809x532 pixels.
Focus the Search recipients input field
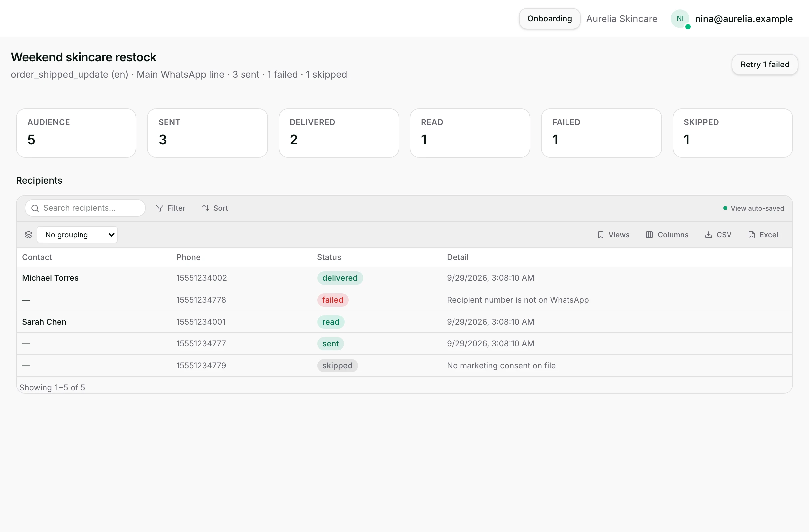(85, 208)
